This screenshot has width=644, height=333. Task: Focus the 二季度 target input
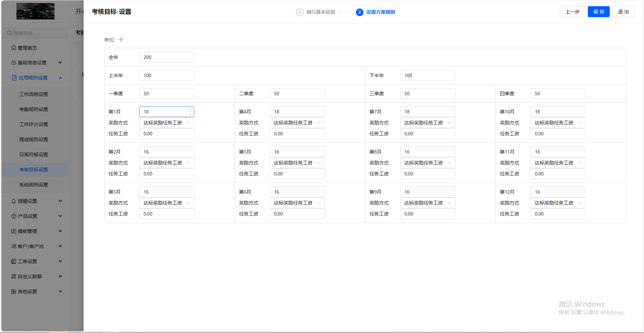click(x=297, y=94)
